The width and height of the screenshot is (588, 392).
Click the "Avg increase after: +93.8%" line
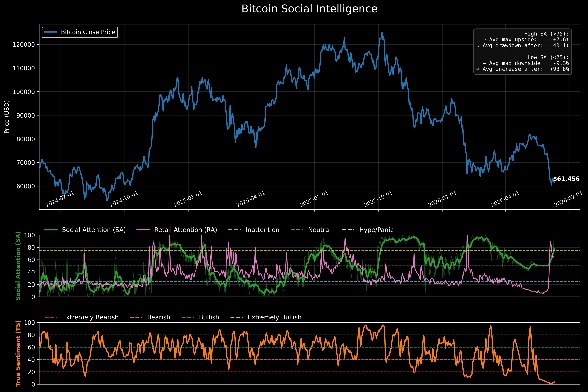[x=523, y=69]
